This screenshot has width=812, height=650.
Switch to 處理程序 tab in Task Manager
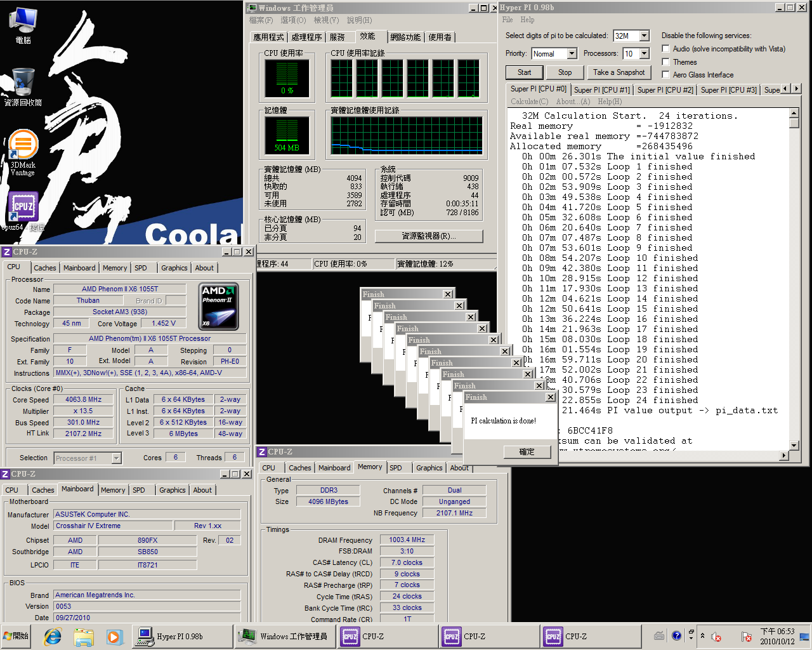pyautogui.click(x=306, y=37)
